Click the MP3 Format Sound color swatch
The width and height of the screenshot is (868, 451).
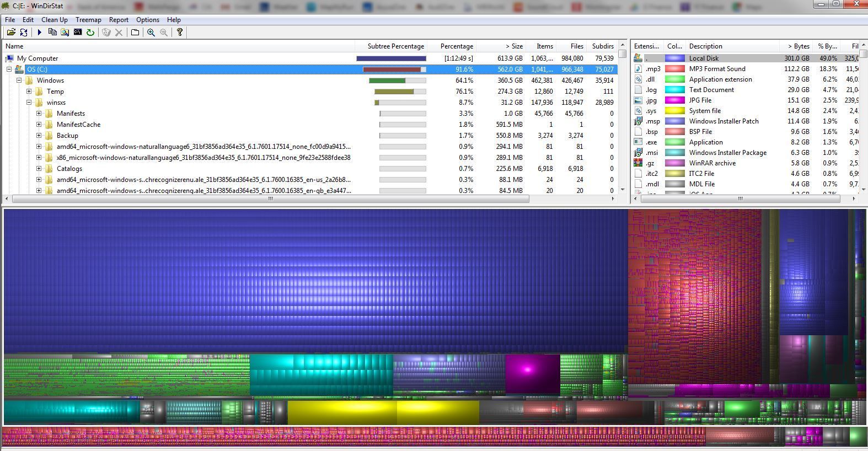[674, 69]
